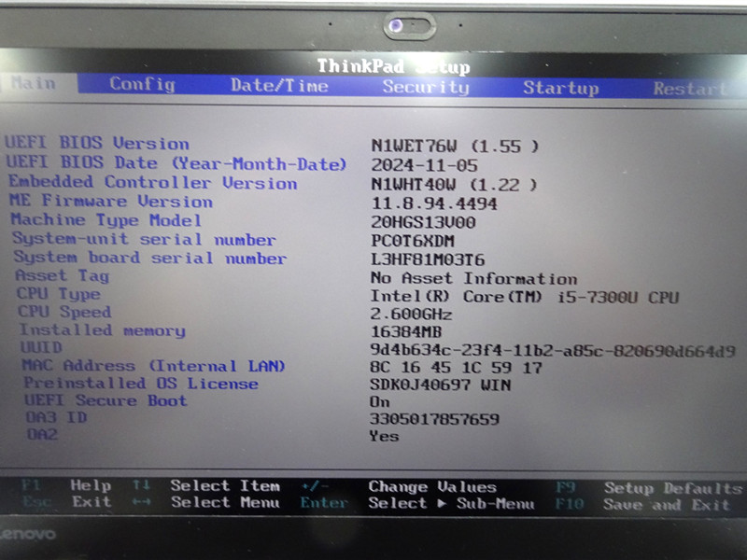Screen dimensions: 747x560
Task: Switch to the Restart tab
Action: 689,89
